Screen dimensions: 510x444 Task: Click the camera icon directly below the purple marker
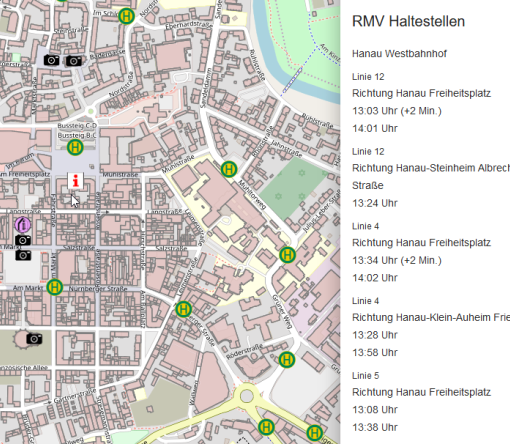[x=23, y=240]
